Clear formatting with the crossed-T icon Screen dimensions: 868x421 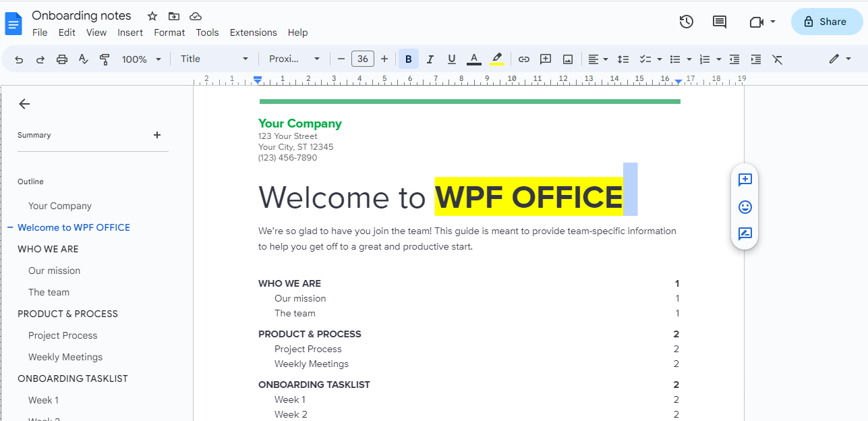click(778, 59)
